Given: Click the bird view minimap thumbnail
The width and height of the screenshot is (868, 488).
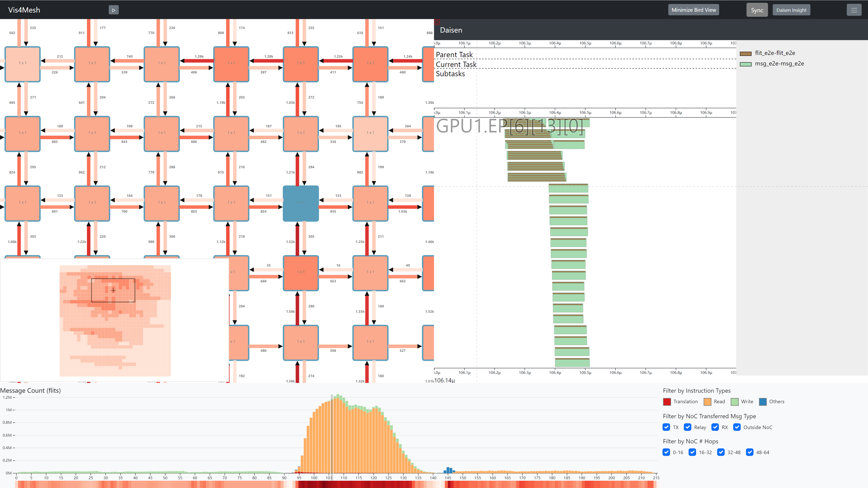Looking at the screenshot, I should (115, 320).
